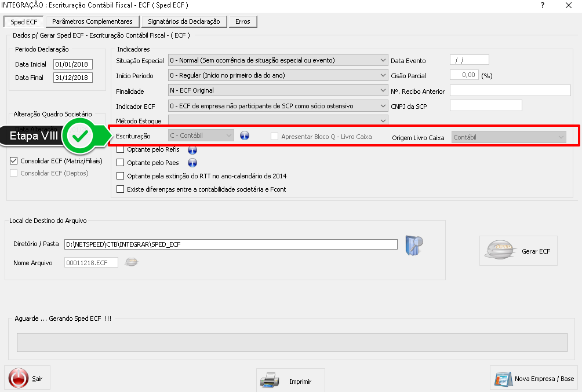Image resolution: width=582 pixels, height=392 pixels.
Task: Click the Nova Empresa / Base button
Action: tap(535, 379)
